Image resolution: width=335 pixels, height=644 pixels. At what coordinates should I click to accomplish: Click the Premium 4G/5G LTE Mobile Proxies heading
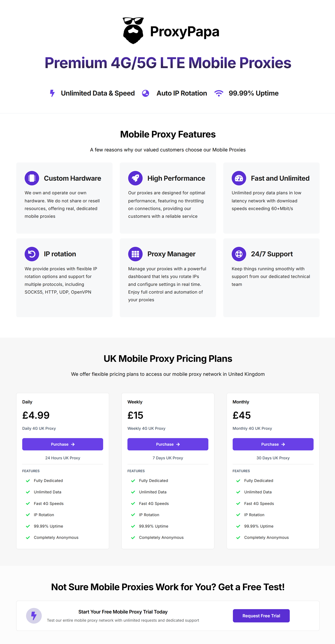point(168,63)
